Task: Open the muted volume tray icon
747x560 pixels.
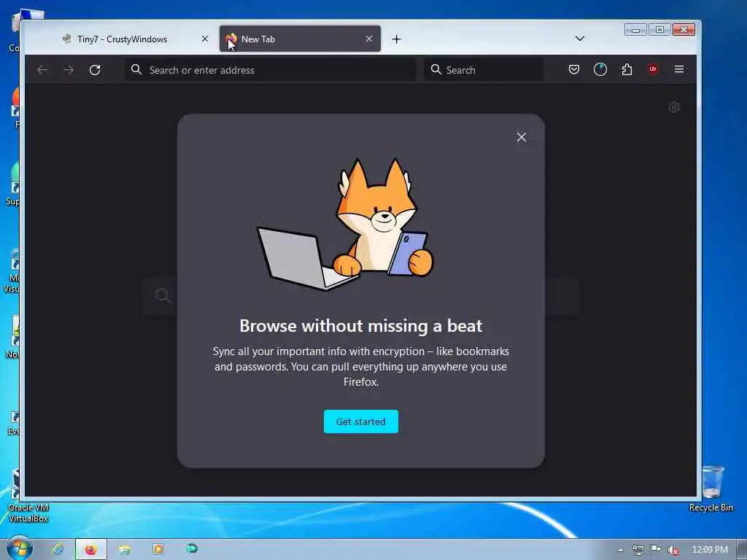Action: pyautogui.click(x=673, y=551)
